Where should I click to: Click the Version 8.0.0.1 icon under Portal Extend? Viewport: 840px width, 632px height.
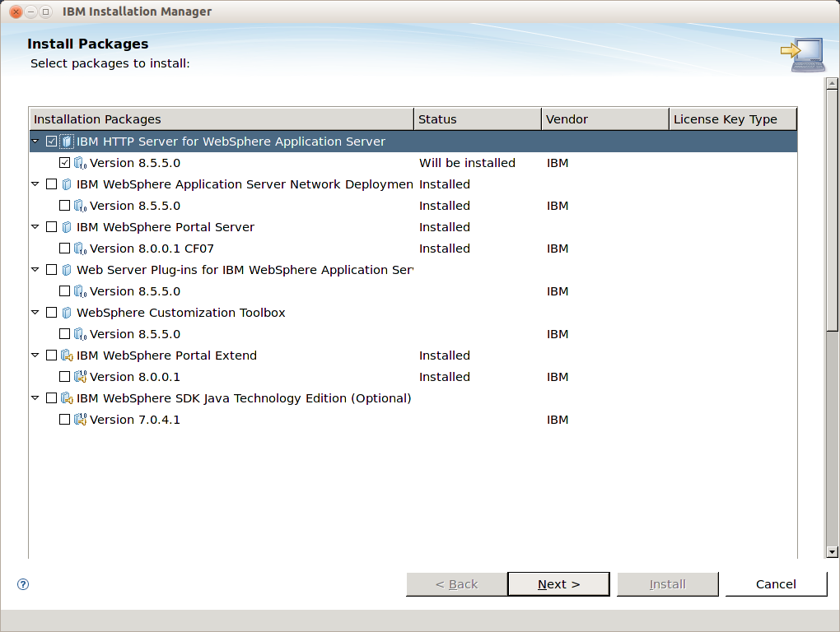(81, 377)
